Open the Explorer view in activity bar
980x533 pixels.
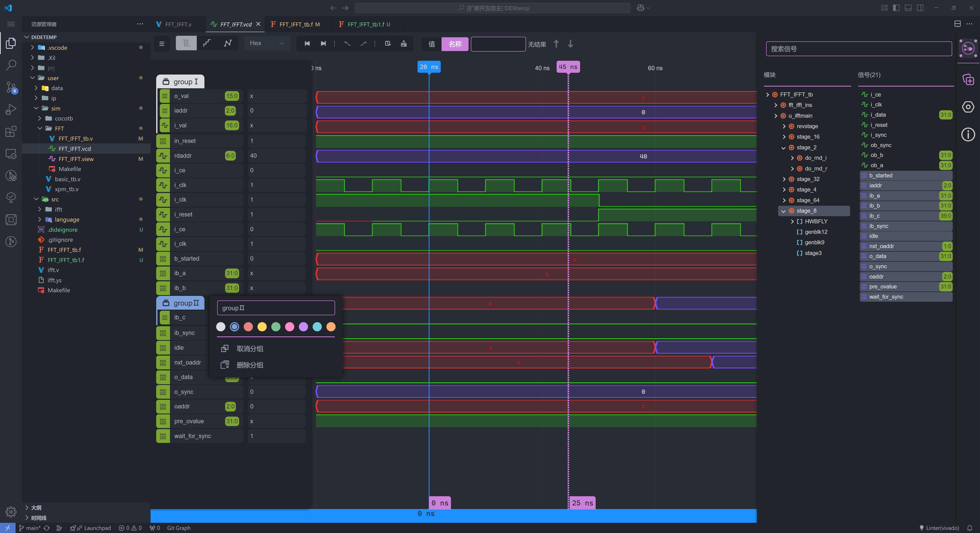[x=11, y=43]
